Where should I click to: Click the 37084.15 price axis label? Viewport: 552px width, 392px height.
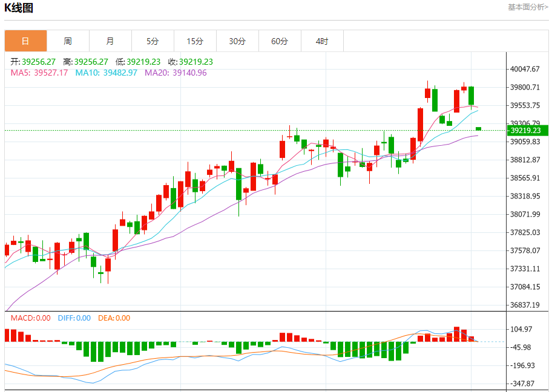525,287
